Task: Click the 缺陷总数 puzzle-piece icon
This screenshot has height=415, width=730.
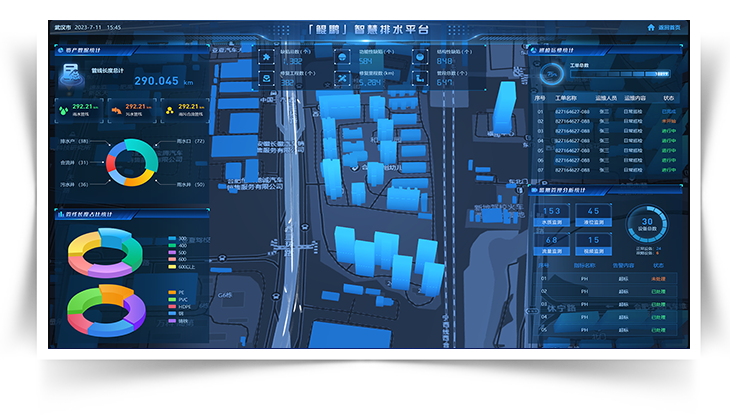Action: (267, 59)
